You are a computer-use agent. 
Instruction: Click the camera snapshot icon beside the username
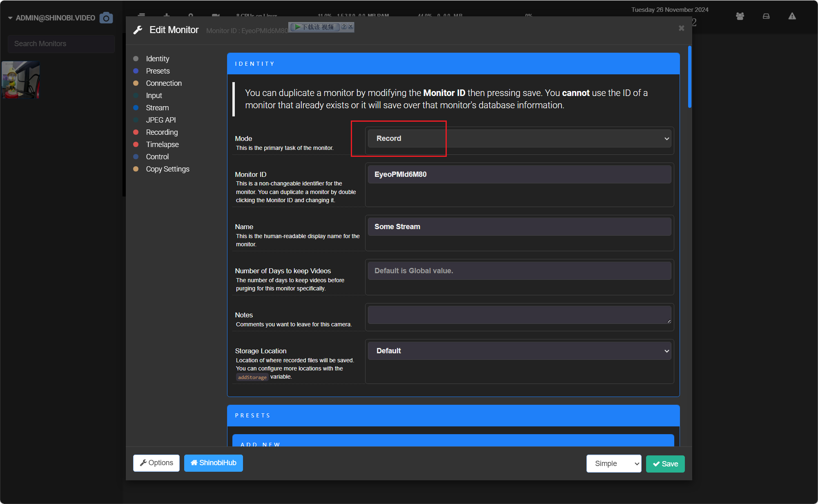point(106,18)
